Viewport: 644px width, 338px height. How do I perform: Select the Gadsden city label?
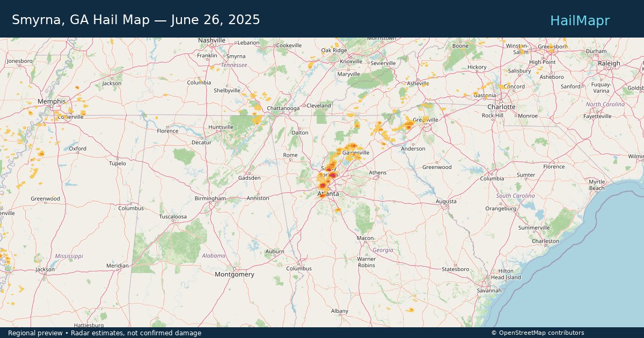(x=249, y=178)
